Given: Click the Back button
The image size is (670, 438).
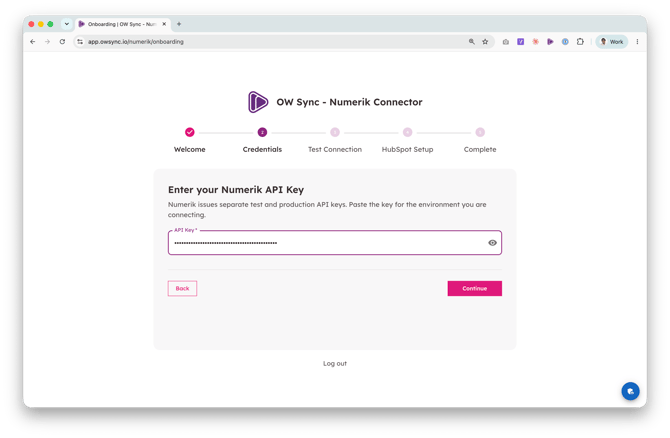Looking at the screenshot, I should [182, 288].
